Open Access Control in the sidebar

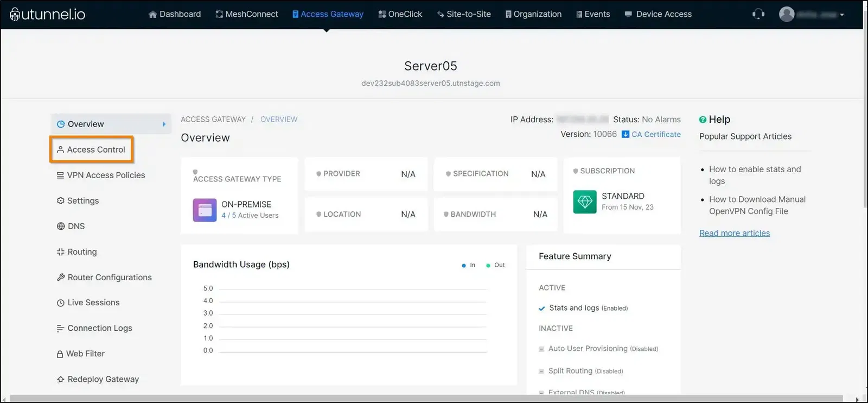coord(91,149)
